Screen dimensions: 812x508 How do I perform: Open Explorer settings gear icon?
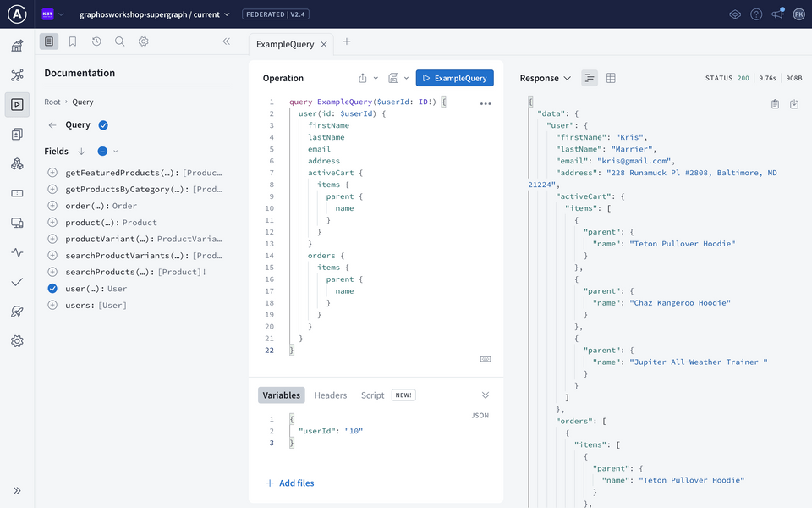[144, 41]
